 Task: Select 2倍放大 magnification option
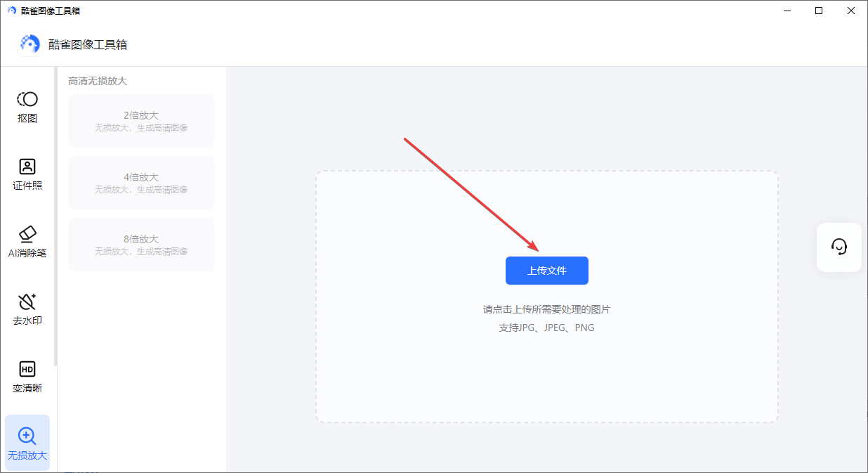click(x=140, y=120)
